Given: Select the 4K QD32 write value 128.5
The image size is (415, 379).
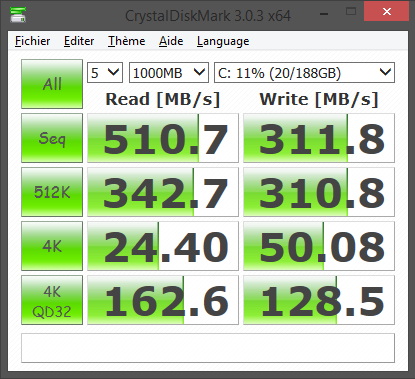Looking at the screenshot, I should 319,300.
